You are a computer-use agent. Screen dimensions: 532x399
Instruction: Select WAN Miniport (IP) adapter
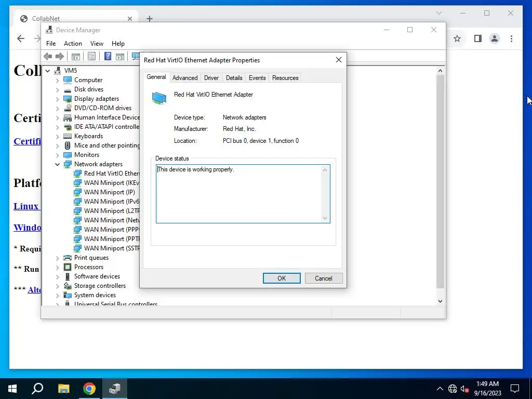coord(109,192)
